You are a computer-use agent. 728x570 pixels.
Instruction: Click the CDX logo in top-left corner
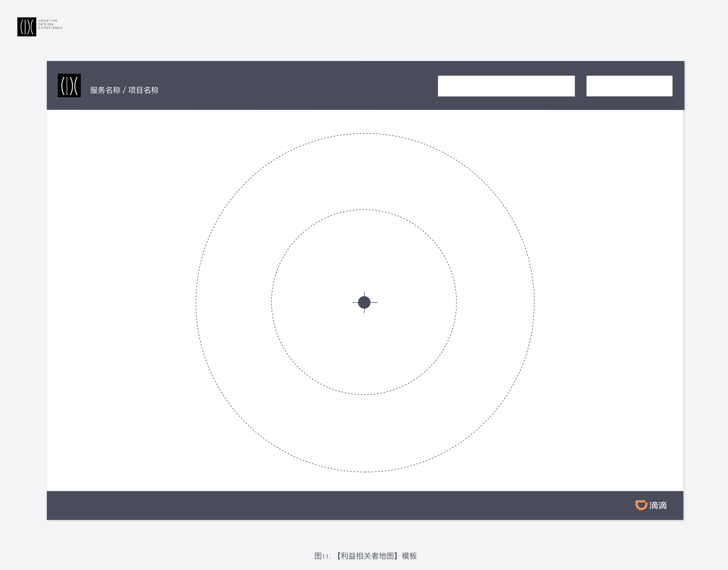tap(27, 27)
